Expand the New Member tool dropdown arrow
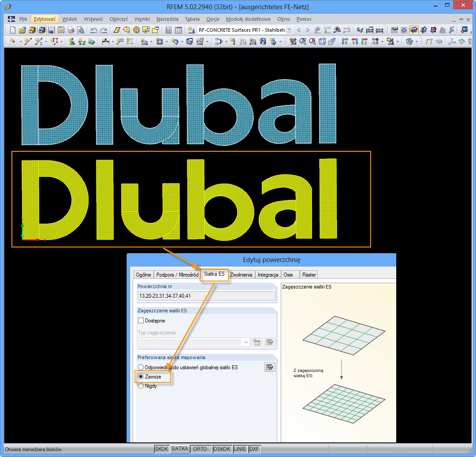Viewport: 476px width, 457px height. coord(45,41)
